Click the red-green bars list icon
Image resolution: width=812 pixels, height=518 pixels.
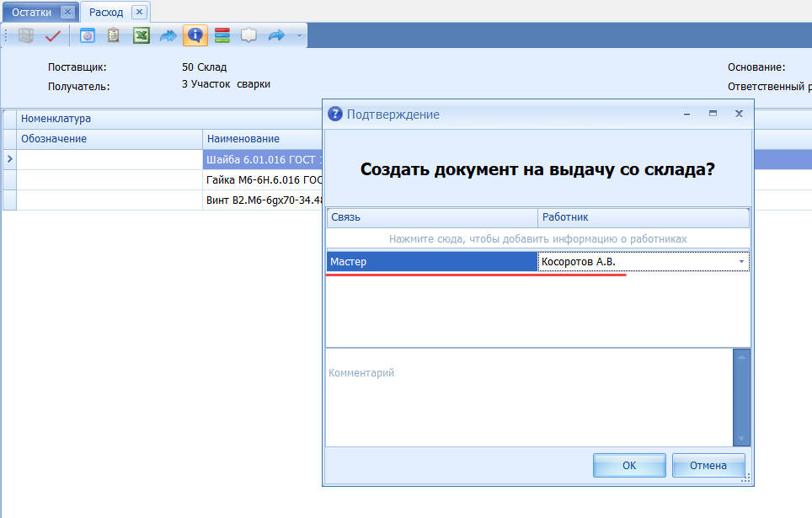click(x=221, y=35)
